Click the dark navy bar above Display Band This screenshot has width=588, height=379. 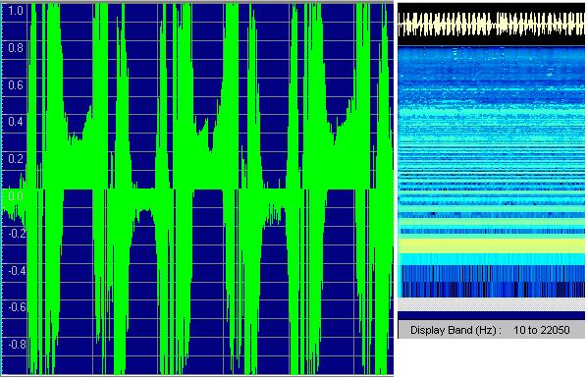click(x=491, y=315)
